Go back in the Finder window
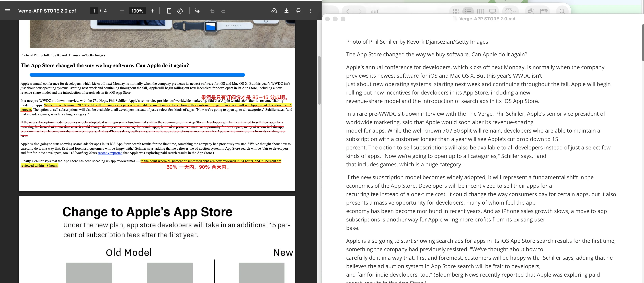The image size is (644, 283). 348,11
